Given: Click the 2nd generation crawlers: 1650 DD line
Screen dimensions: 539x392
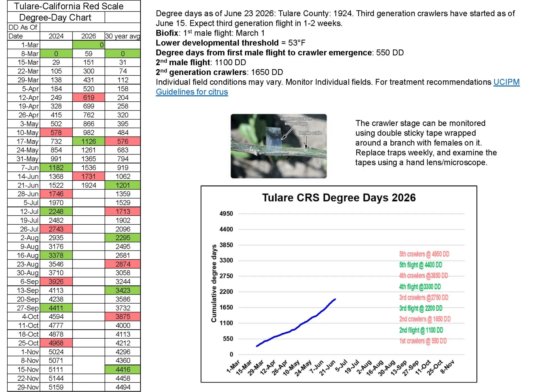Looking at the screenshot, I should [x=219, y=72].
